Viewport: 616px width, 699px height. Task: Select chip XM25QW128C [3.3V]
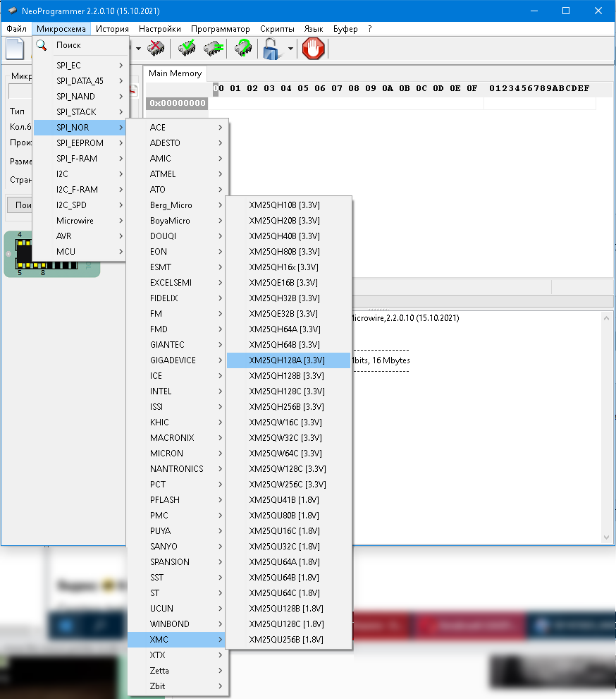point(289,469)
